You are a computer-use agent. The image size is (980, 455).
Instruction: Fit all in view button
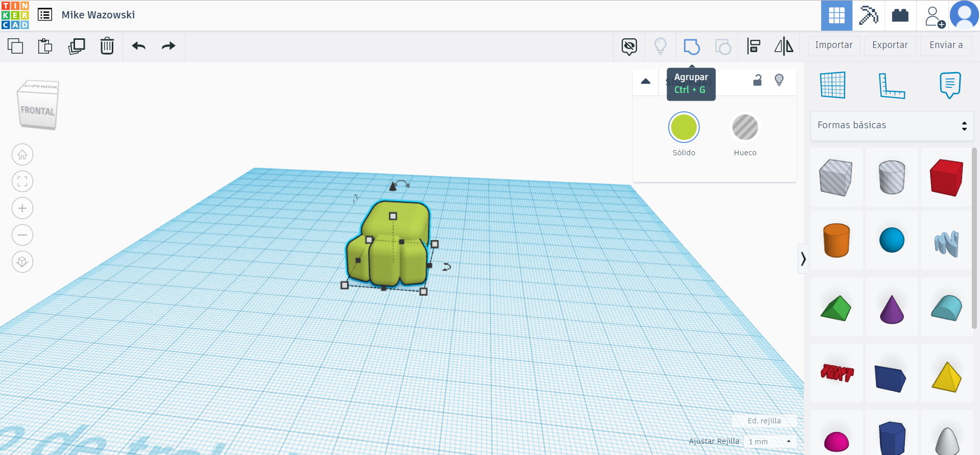22,181
